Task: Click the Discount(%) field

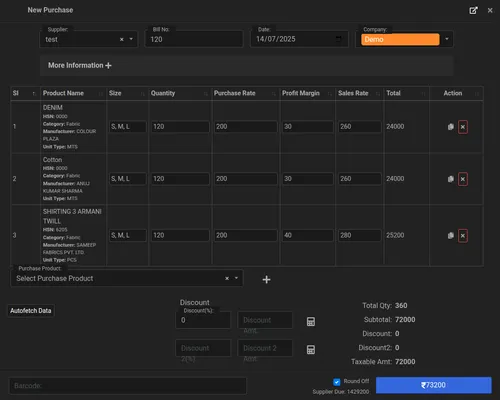Action: (x=203, y=320)
